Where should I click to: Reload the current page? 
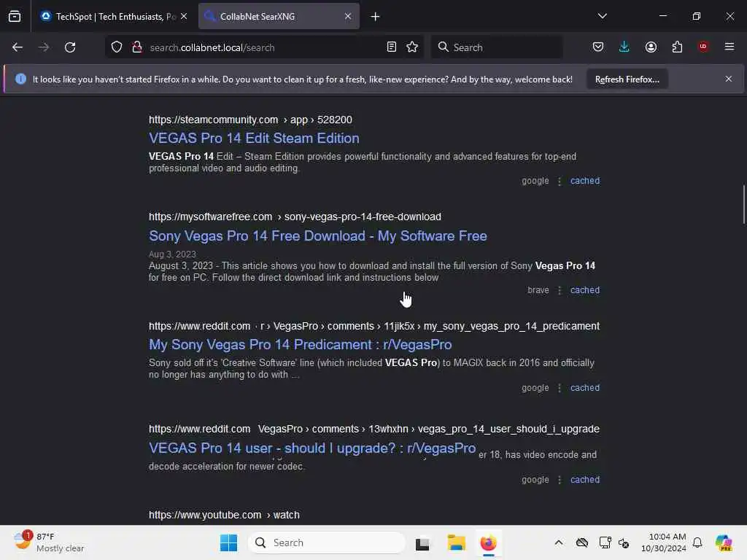click(x=70, y=47)
